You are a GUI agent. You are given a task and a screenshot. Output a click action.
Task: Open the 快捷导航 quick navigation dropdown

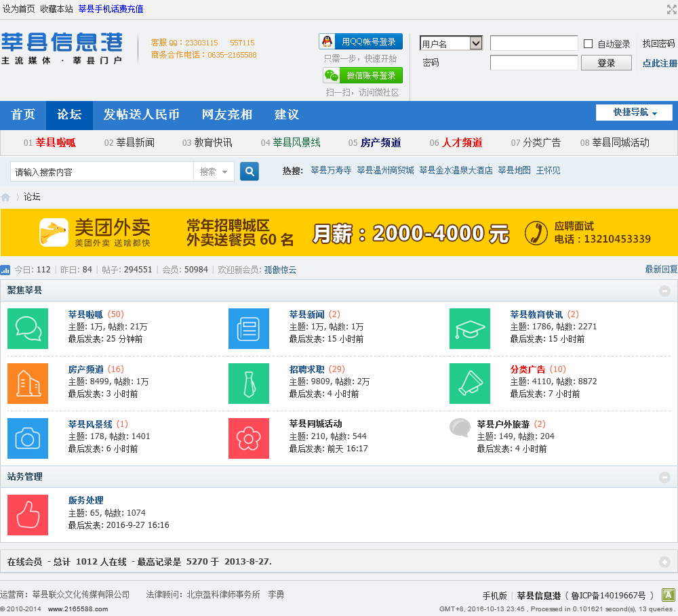pyautogui.click(x=634, y=112)
